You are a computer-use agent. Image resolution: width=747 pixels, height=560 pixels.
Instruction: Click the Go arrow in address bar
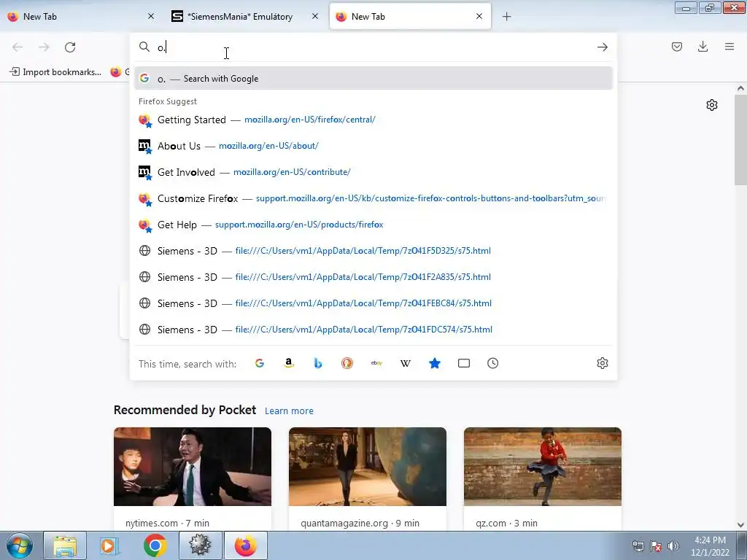602,47
